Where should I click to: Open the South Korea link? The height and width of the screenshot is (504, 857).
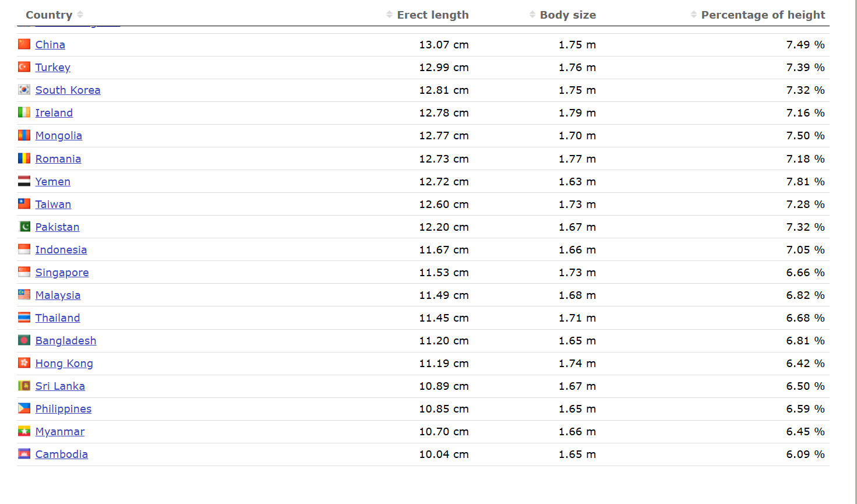(68, 90)
